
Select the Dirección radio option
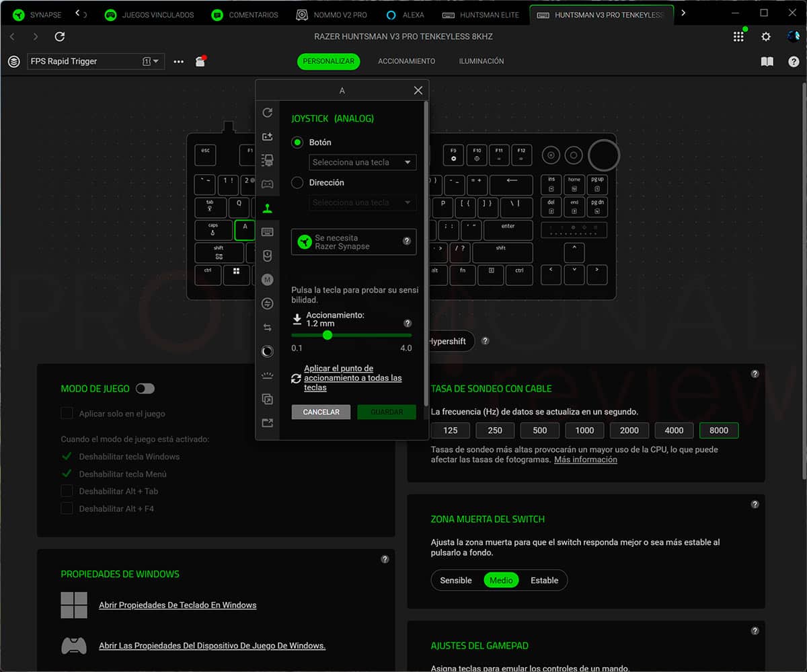pyautogui.click(x=297, y=182)
